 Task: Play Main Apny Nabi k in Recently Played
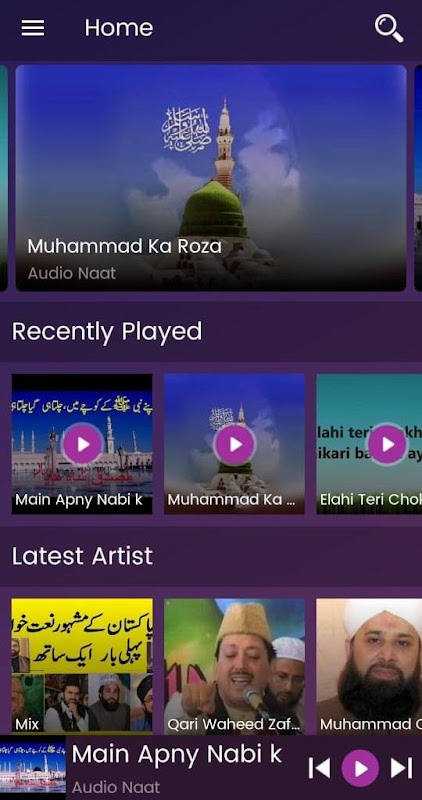[x=82, y=444]
